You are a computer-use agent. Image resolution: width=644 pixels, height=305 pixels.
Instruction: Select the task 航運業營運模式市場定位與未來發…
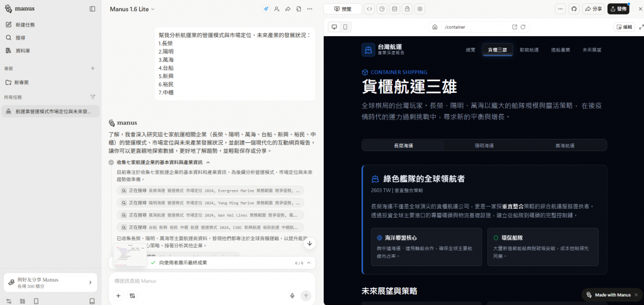coord(50,112)
